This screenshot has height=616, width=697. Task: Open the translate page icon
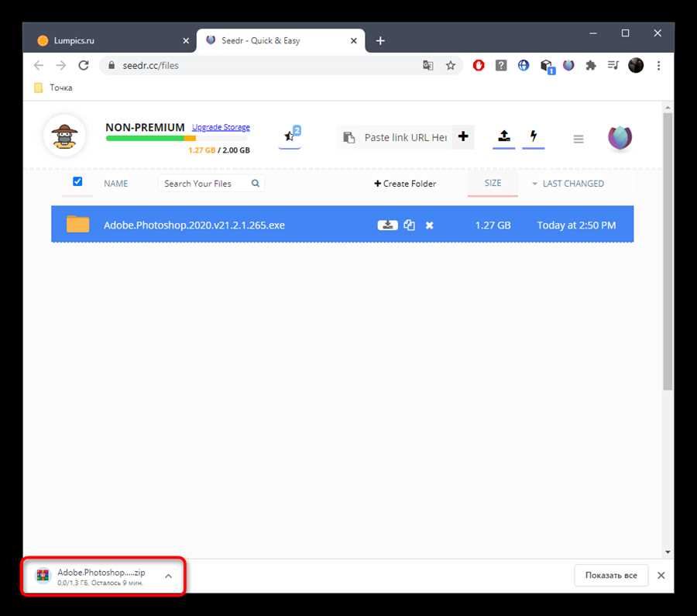click(427, 65)
